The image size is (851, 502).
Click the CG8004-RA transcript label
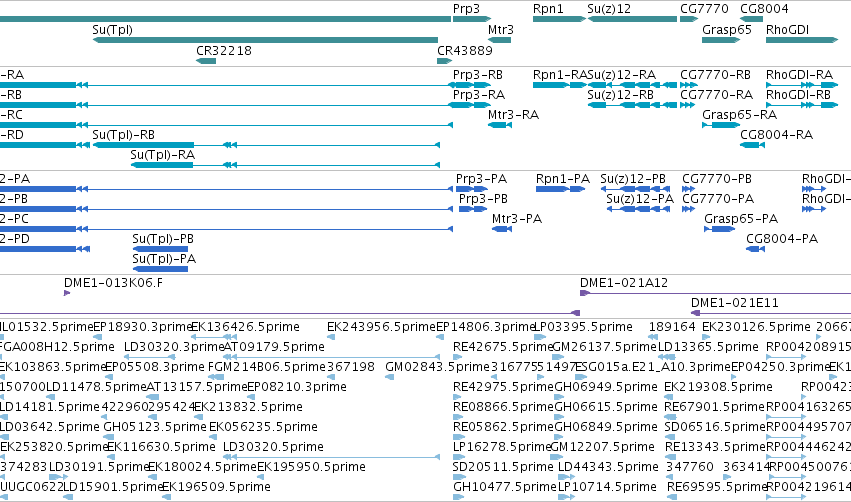click(x=777, y=135)
